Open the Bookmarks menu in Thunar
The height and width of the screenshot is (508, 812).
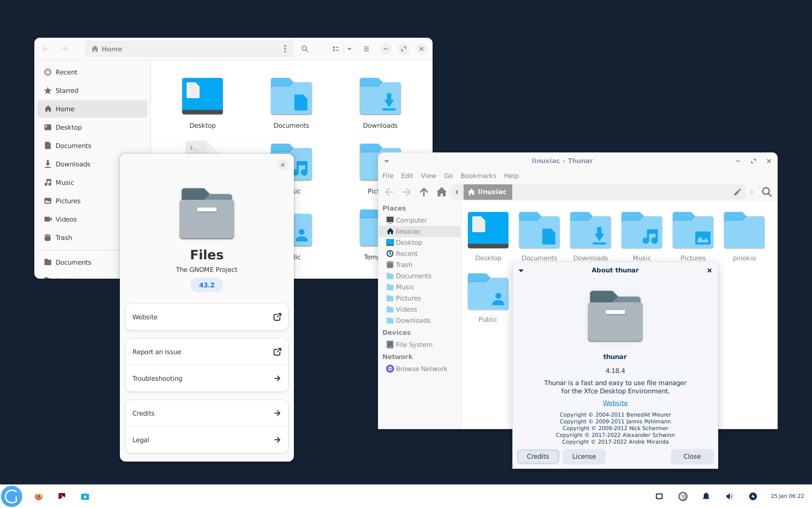tap(478, 176)
